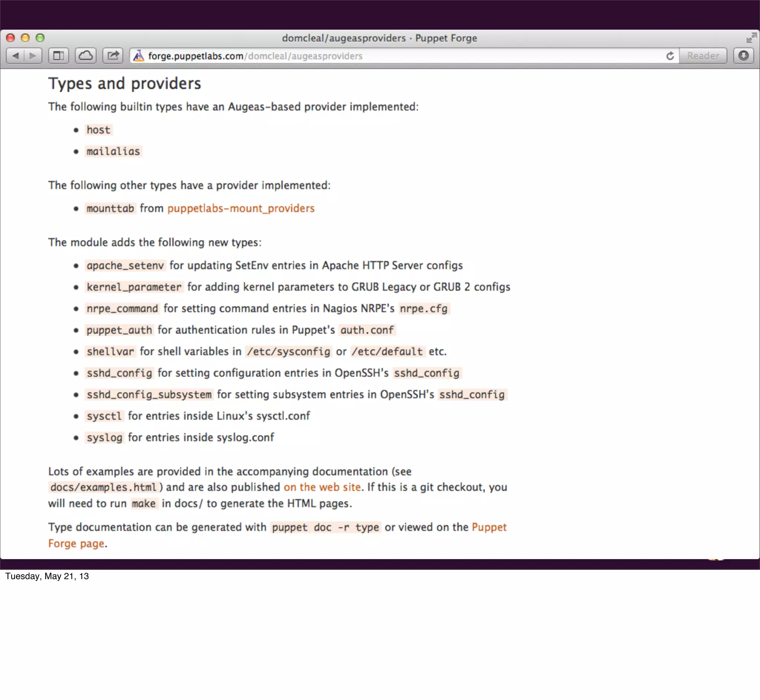Click the forge.puppetlabs.com address field
This screenshot has width=760, height=700.
(341, 56)
